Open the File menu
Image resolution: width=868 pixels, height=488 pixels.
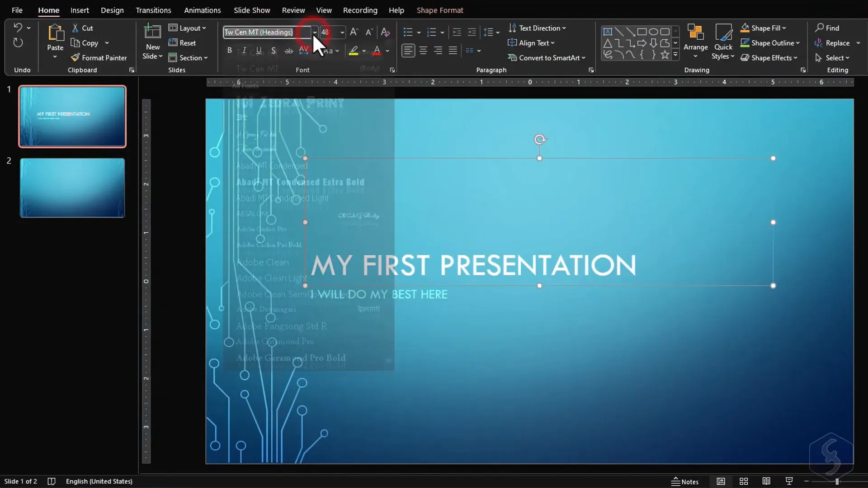coord(17,10)
